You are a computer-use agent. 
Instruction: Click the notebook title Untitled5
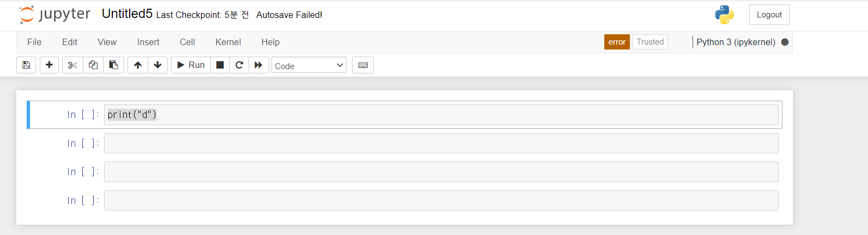[127, 14]
